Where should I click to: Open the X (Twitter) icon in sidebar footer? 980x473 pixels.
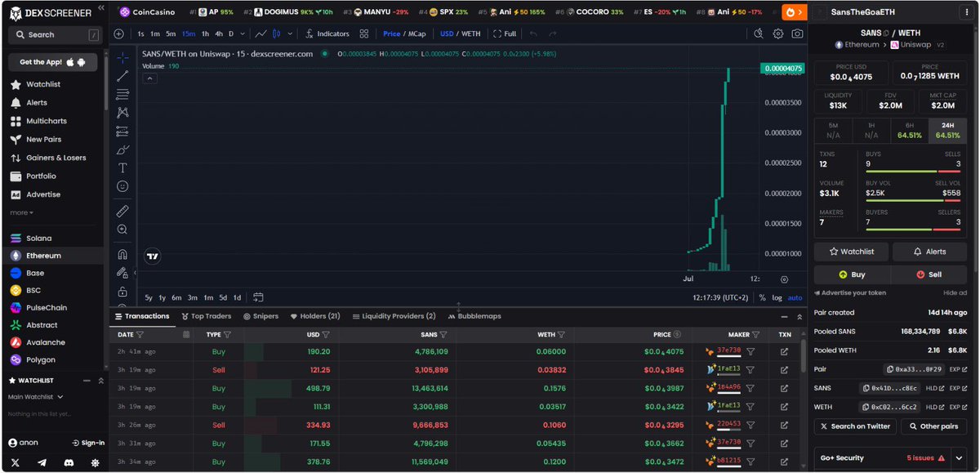[15, 462]
